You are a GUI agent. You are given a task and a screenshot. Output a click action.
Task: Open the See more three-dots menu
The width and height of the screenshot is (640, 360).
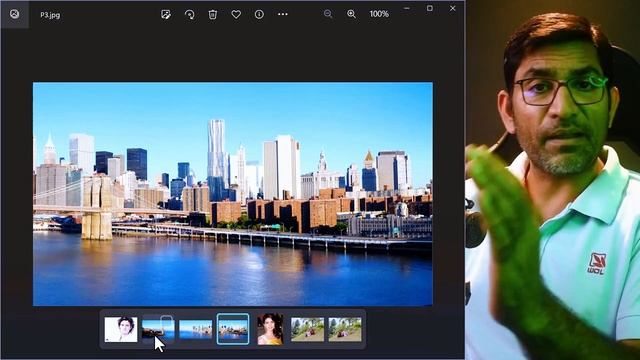coord(282,14)
